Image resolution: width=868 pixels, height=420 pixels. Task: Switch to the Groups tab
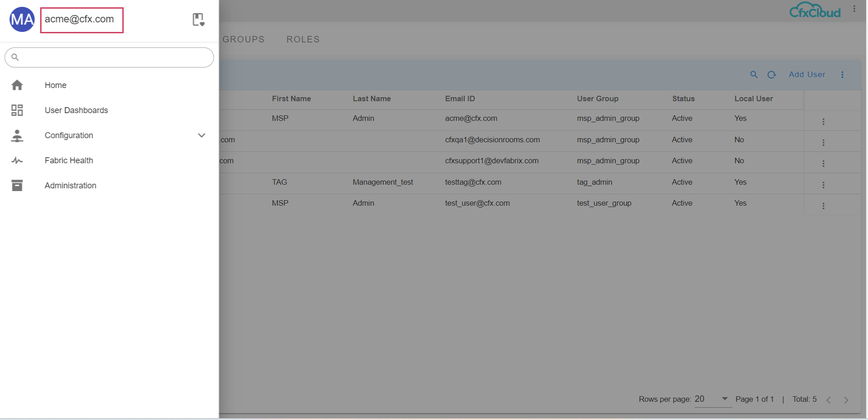pos(243,40)
